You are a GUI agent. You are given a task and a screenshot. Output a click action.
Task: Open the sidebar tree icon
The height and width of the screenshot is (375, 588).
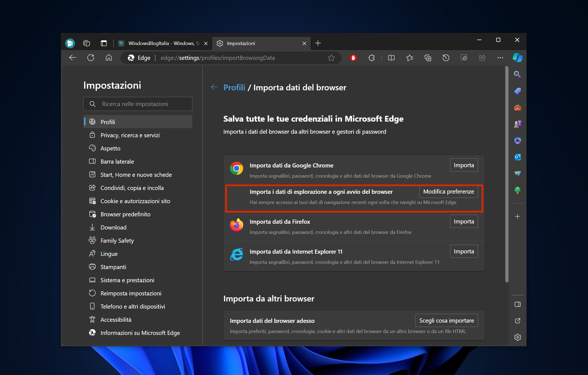[x=518, y=190]
